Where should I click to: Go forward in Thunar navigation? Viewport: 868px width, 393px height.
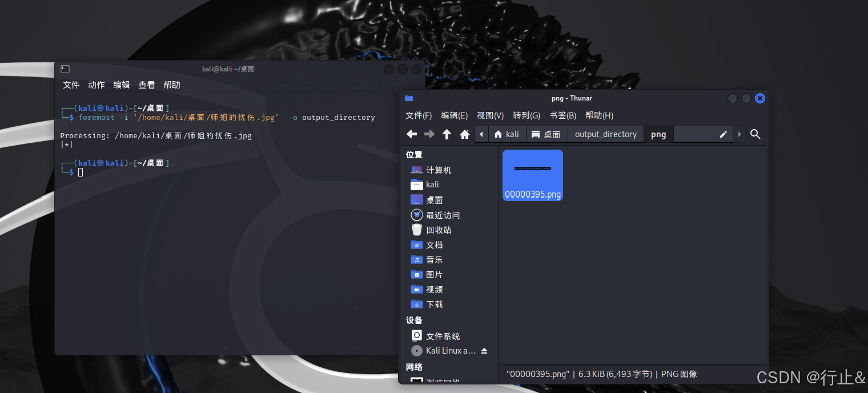(429, 134)
